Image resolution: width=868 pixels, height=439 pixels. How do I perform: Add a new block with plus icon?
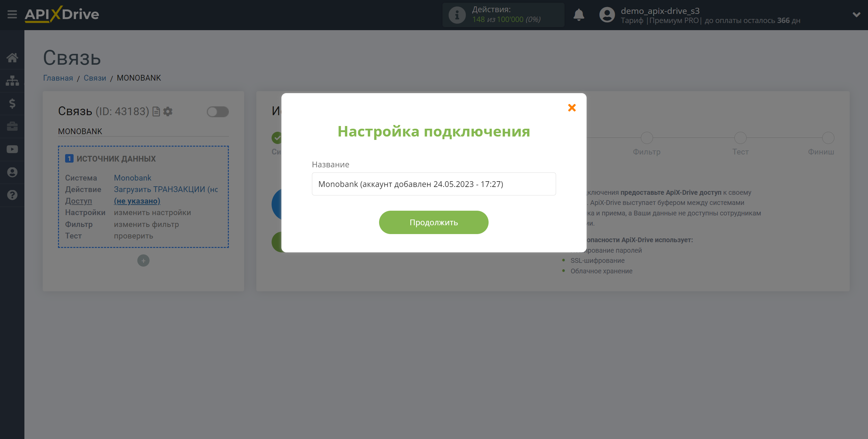click(143, 260)
